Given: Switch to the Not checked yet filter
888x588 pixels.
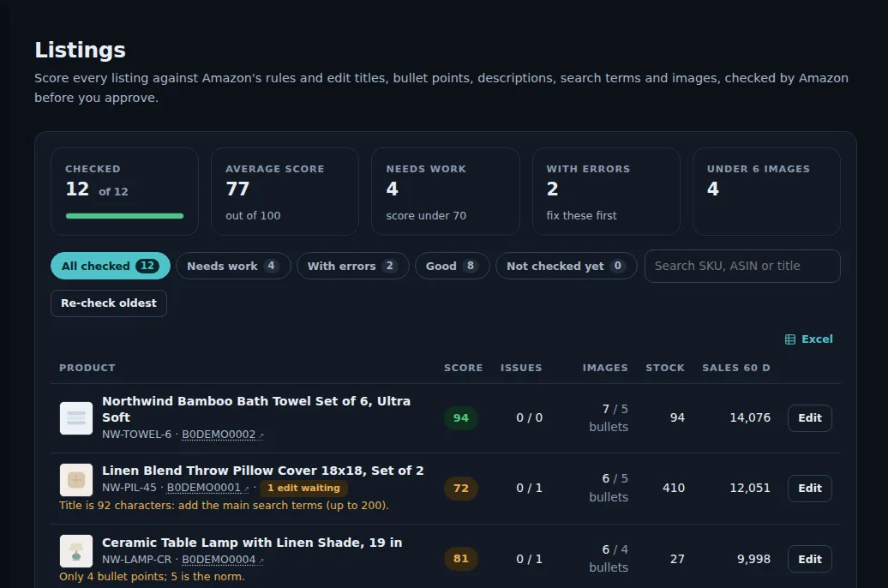Looking at the screenshot, I should [567, 266].
